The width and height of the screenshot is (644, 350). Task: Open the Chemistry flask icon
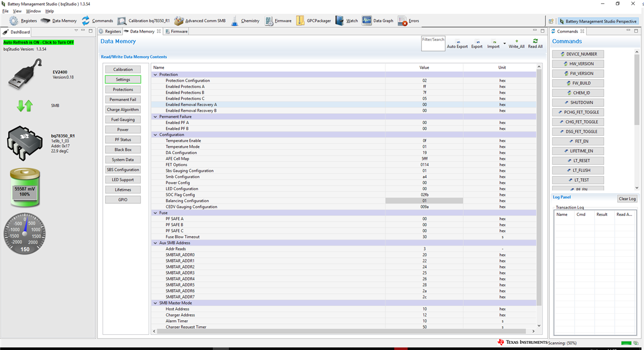[x=235, y=21]
